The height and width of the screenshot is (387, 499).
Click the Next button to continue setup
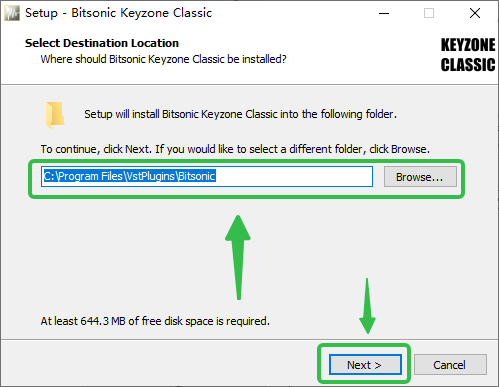(365, 365)
